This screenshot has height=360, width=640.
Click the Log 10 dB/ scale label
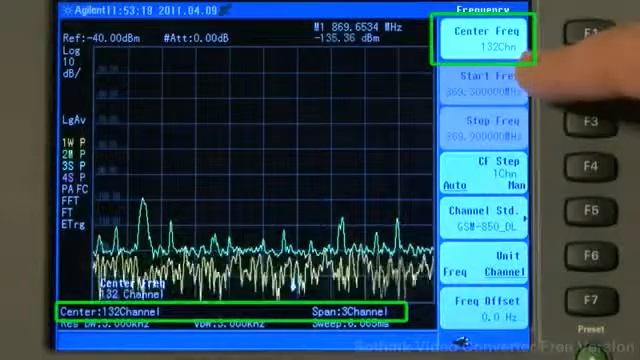click(71, 62)
